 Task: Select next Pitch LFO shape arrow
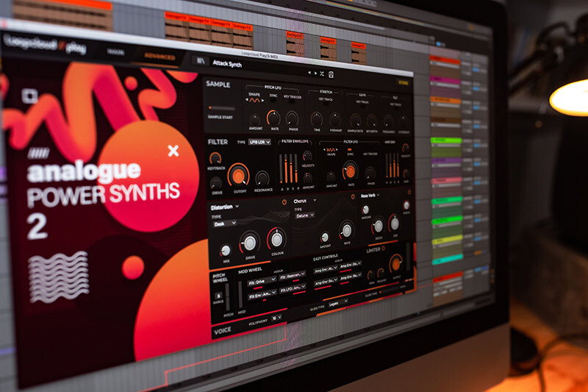pyautogui.click(x=262, y=101)
